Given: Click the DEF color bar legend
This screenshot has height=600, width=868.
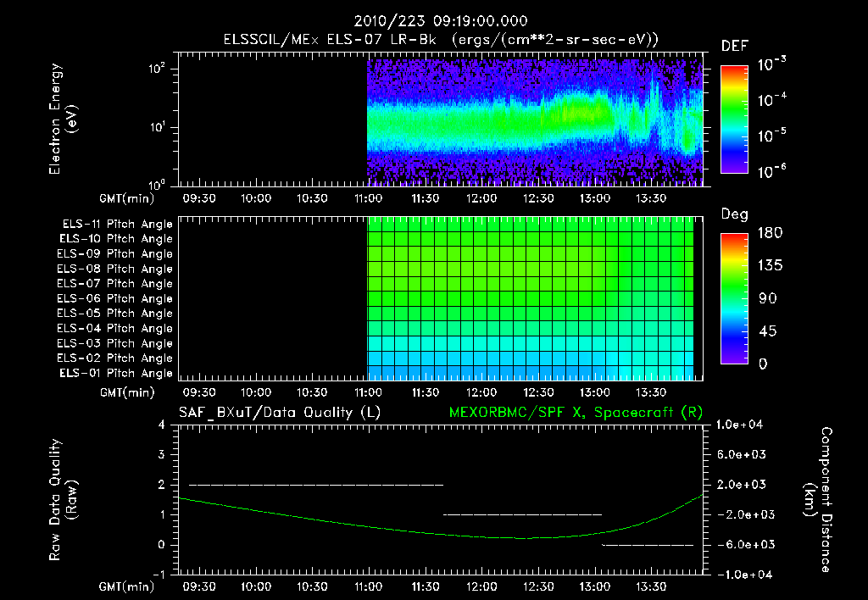Looking at the screenshot, I should tap(734, 119).
